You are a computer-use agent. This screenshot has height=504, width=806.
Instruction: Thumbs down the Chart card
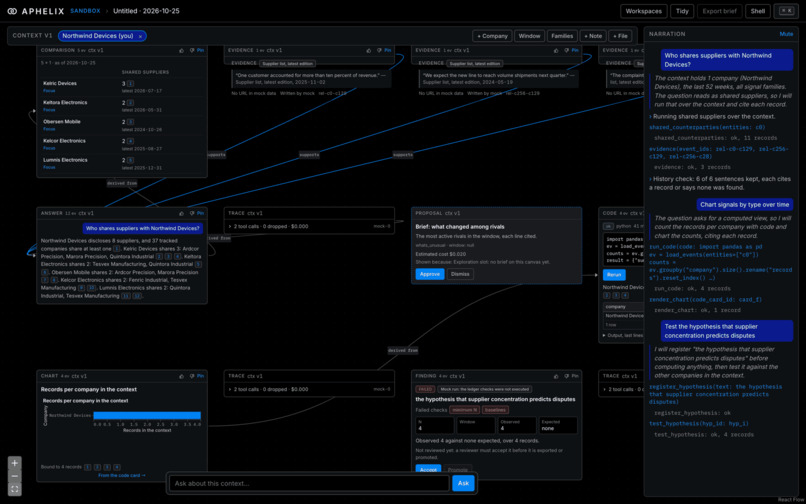pos(191,376)
